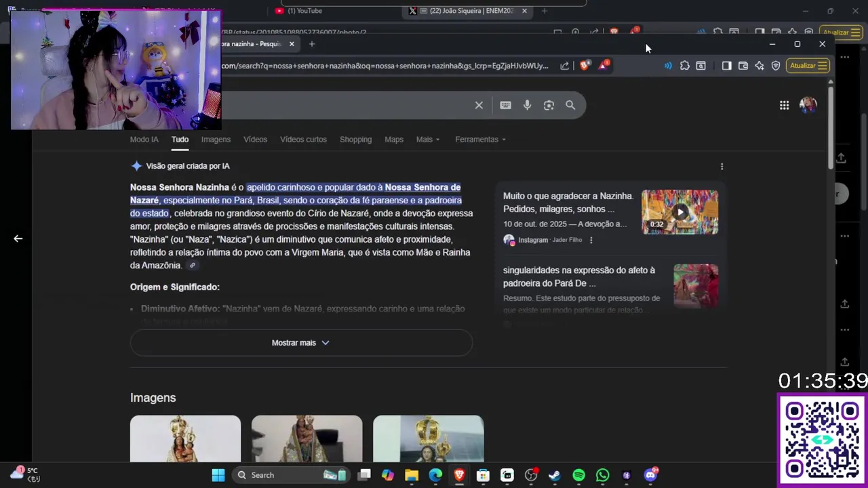The image size is (868, 488).
Task: Go back with the left arrow
Action: click(x=18, y=239)
